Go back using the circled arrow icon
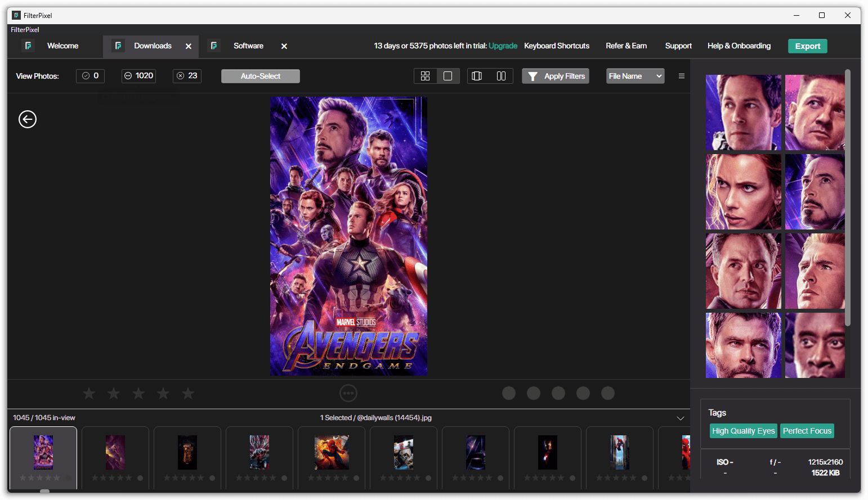868x500 pixels. coord(28,119)
